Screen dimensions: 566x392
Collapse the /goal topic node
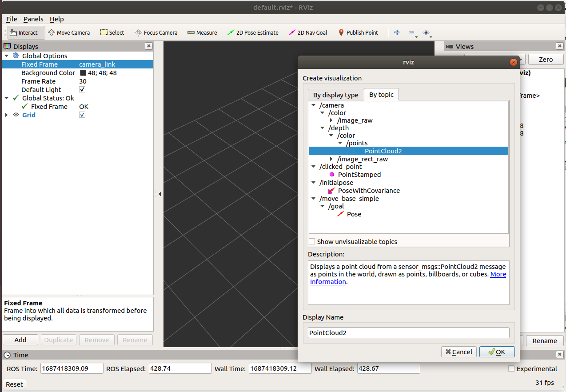(x=323, y=206)
